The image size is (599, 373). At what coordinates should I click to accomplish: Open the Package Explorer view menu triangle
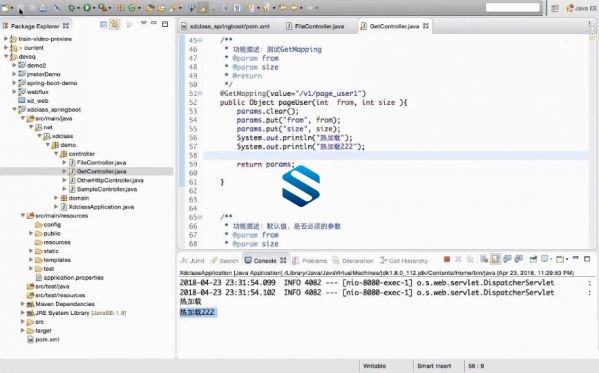pyautogui.click(x=144, y=23)
